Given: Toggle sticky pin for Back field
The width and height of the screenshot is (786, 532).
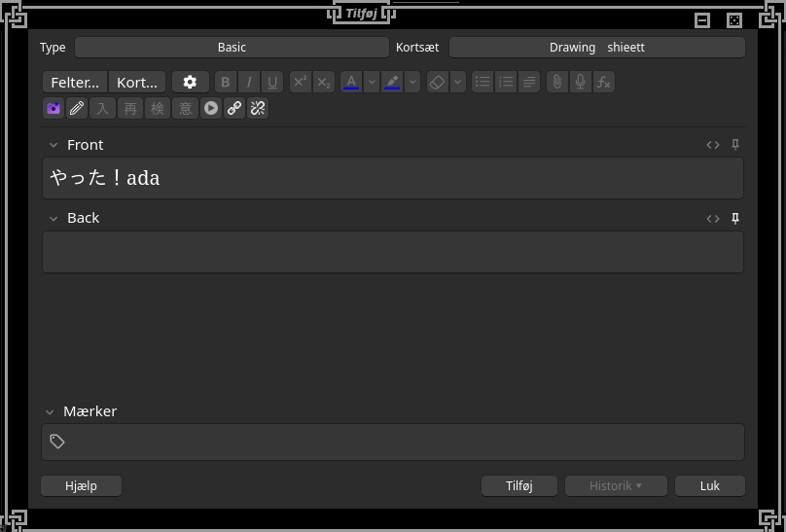Looking at the screenshot, I should pyautogui.click(x=735, y=219).
